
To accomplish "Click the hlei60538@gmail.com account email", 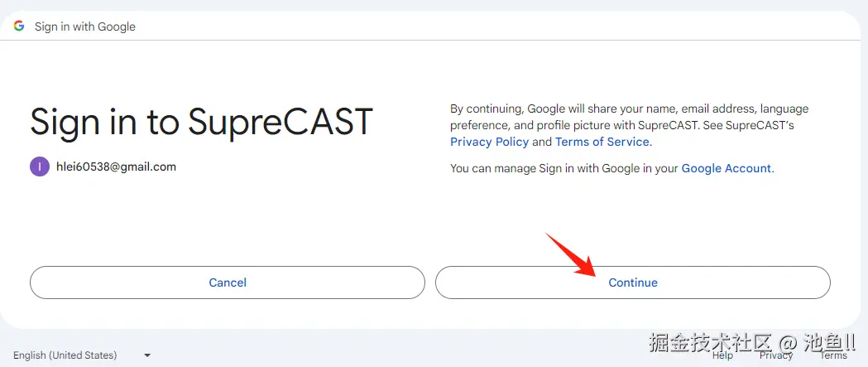I will (x=115, y=167).
